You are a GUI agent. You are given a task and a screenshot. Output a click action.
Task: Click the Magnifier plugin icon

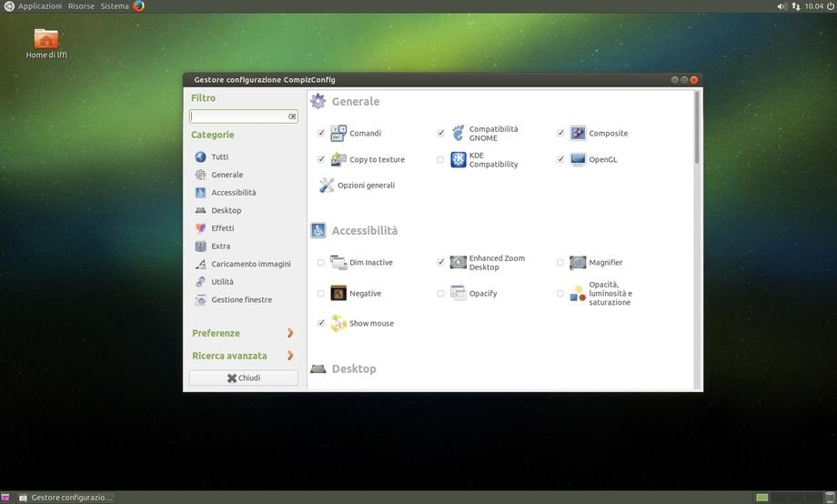pyautogui.click(x=578, y=263)
